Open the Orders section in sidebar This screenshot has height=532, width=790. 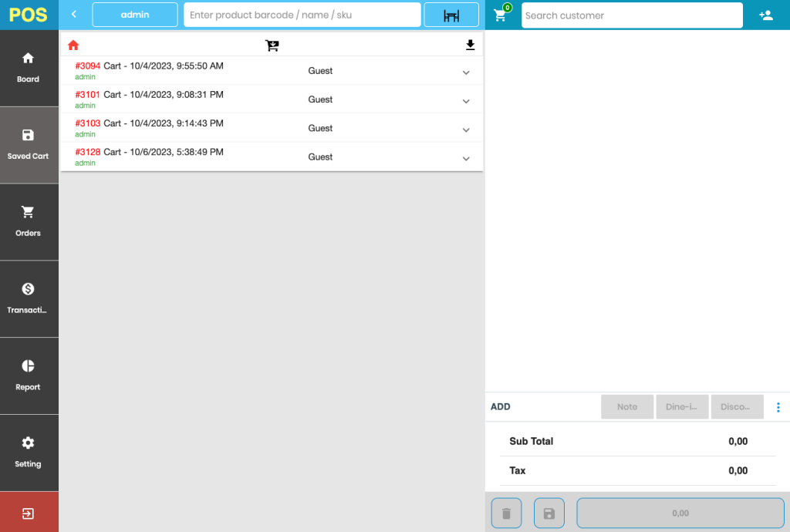click(29, 221)
